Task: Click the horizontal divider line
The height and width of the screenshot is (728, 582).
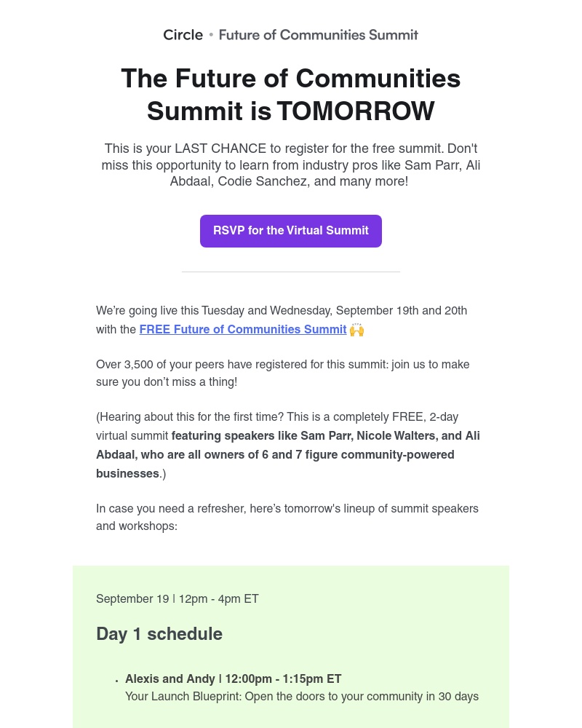Action: pyautogui.click(x=290, y=271)
